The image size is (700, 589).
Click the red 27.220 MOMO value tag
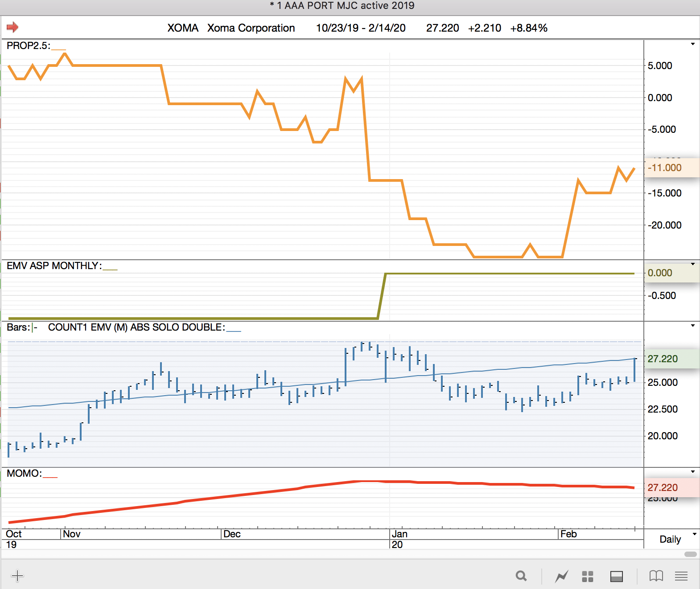(x=672, y=487)
